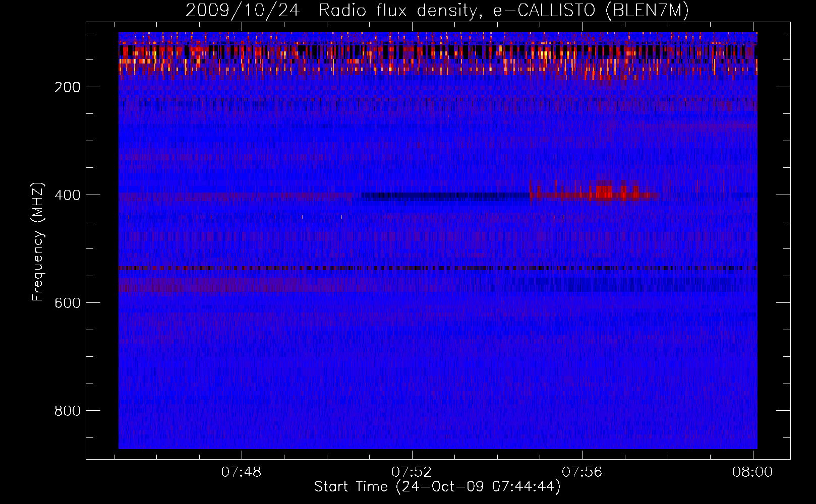Click the '07:56' time tick label
Image resolution: width=816 pixels, height=504 pixels.
tap(582, 472)
